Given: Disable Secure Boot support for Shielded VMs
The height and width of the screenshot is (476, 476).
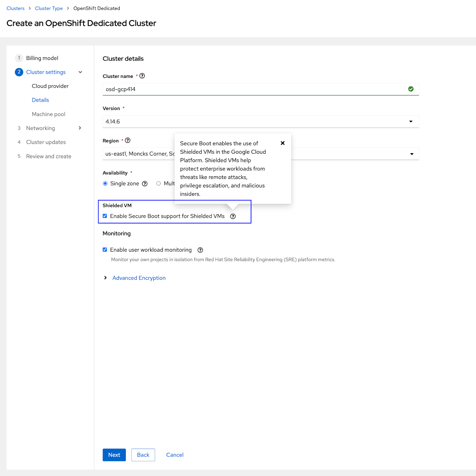Looking at the screenshot, I should (105, 216).
